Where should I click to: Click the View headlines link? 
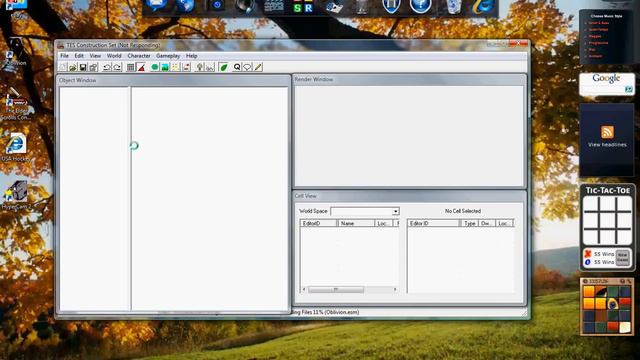tap(607, 144)
